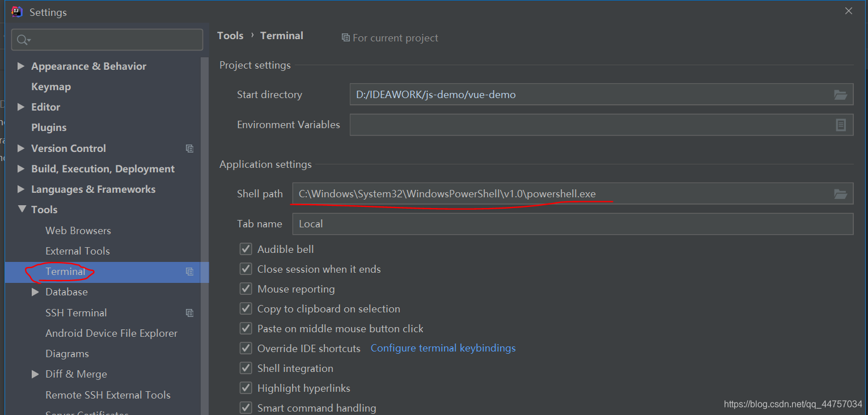This screenshot has height=415, width=868.
Task: Browse for Start directory with folder icon
Action: click(x=840, y=95)
